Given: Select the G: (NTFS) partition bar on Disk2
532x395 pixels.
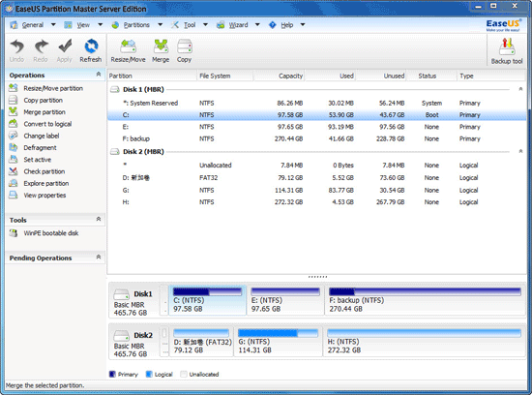Looking at the screenshot, I should [278, 341].
